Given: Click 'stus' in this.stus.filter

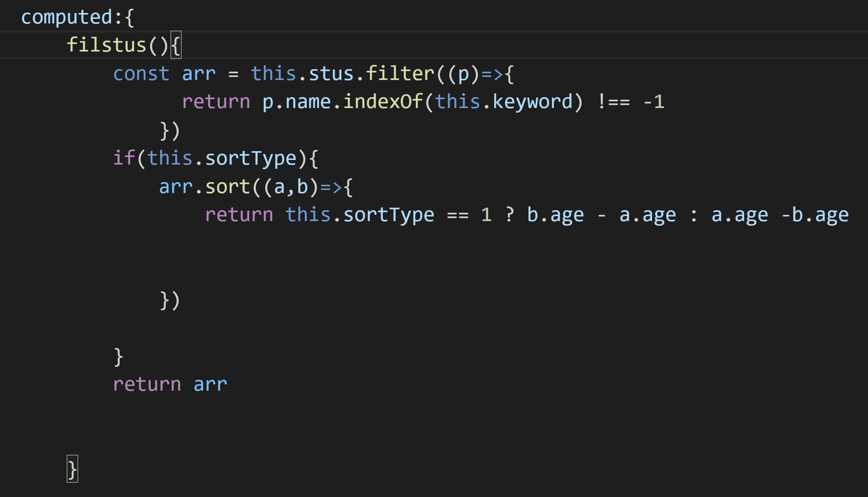Looking at the screenshot, I should [x=331, y=74].
